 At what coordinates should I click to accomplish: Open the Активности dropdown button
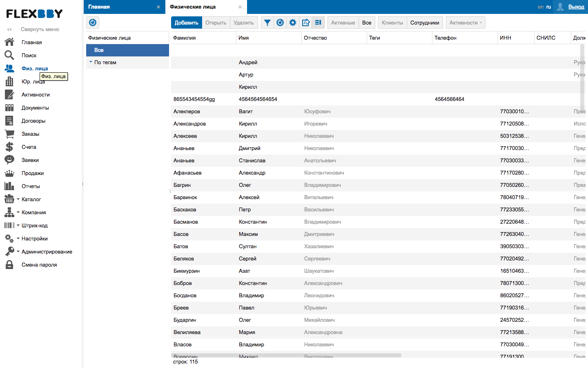coord(465,22)
